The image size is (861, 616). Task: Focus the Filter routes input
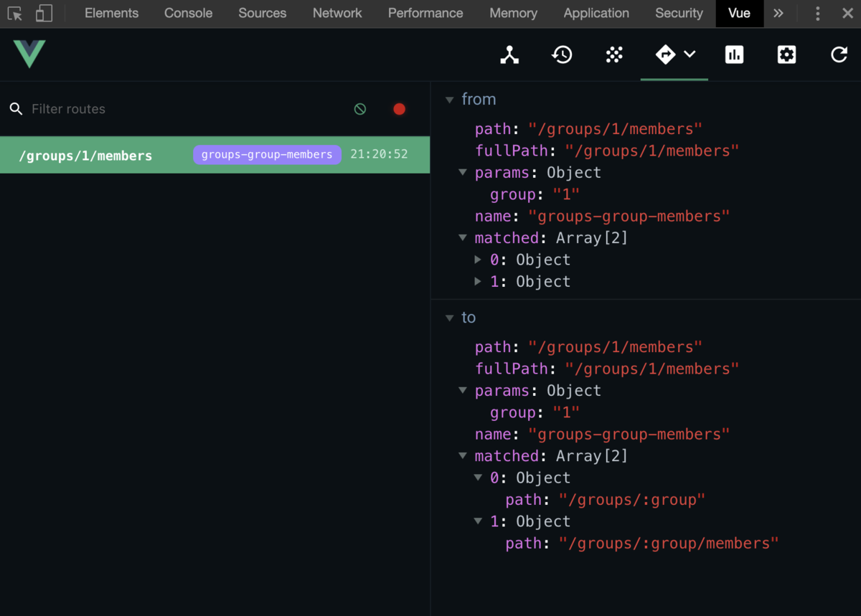click(183, 109)
